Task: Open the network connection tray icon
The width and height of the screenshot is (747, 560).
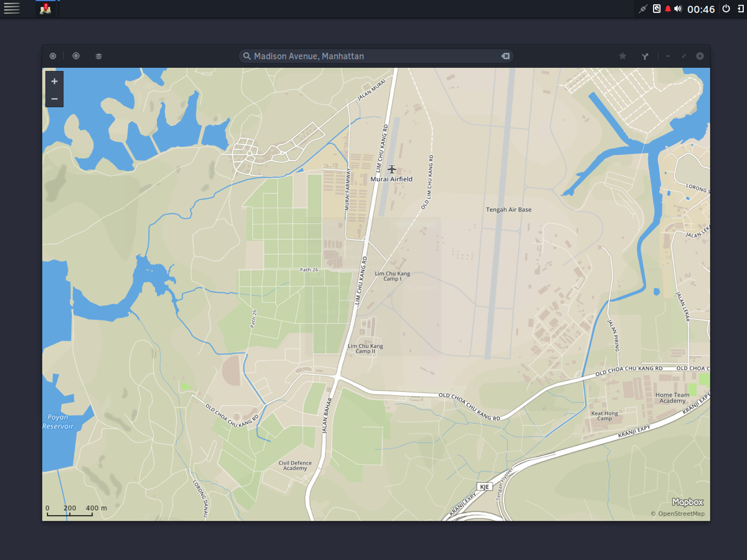Action: click(x=643, y=9)
